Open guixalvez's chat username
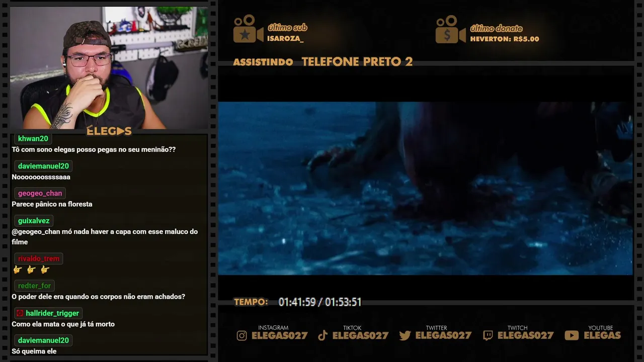 (x=34, y=221)
